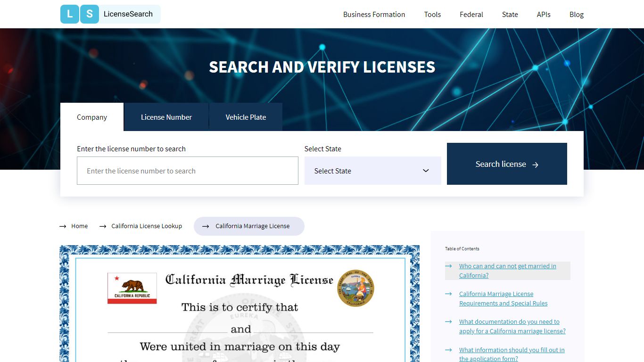
Task: Open the Select State dropdown
Action: coord(373,171)
